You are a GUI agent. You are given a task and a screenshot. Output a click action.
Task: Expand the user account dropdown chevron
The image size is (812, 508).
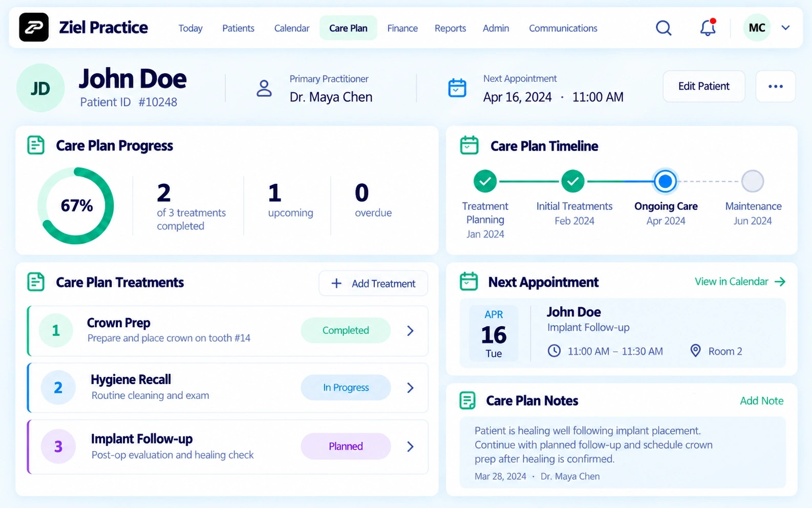click(x=785, y=28)
